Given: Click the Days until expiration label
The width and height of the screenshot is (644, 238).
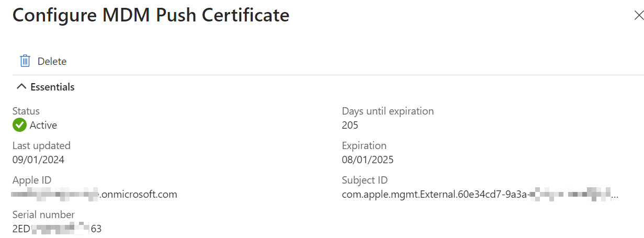Looking at the screenshot, I should click(x=388, y=111).
